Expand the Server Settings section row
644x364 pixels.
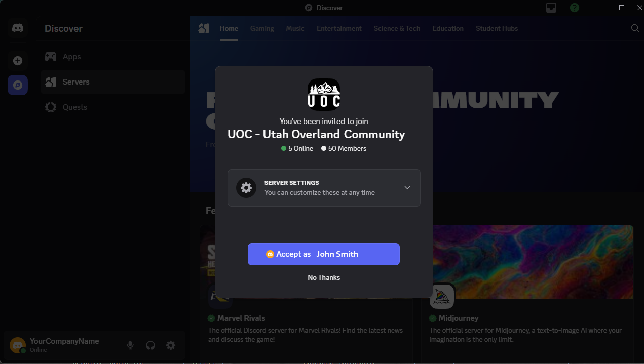pyautogui.click(x=324, y=188)
